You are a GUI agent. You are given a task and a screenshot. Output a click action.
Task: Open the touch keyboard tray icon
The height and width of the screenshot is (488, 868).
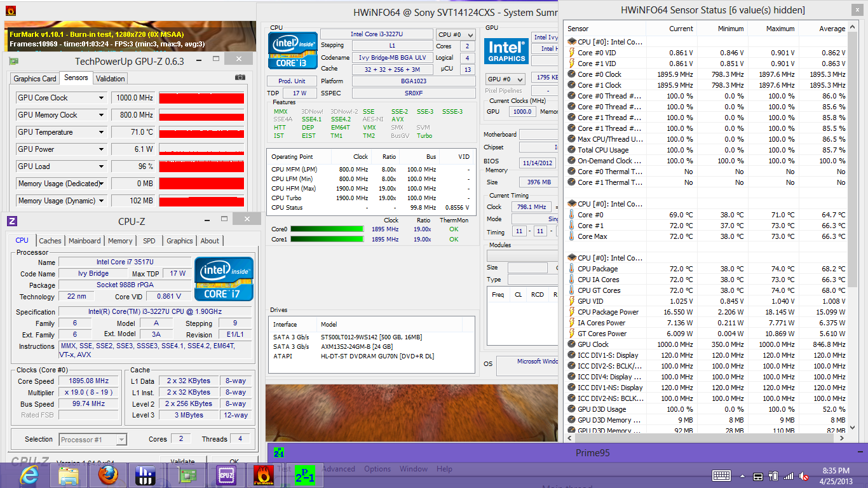click(721, 475)
